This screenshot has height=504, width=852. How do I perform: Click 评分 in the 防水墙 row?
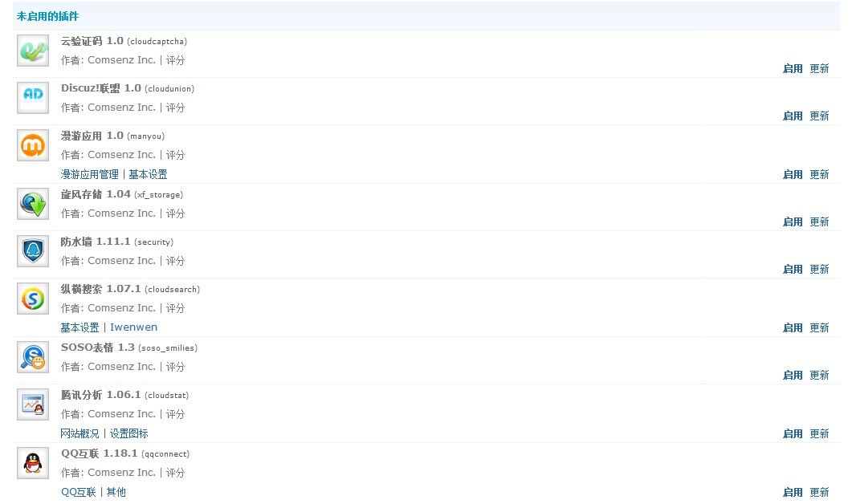click(175, 261)
